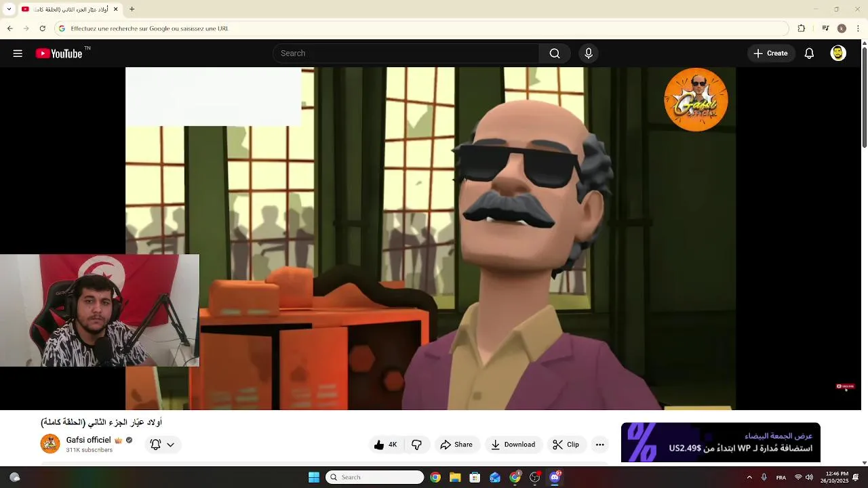Open network and volume quick settings
Screen dimensions: 868x488
804,477
